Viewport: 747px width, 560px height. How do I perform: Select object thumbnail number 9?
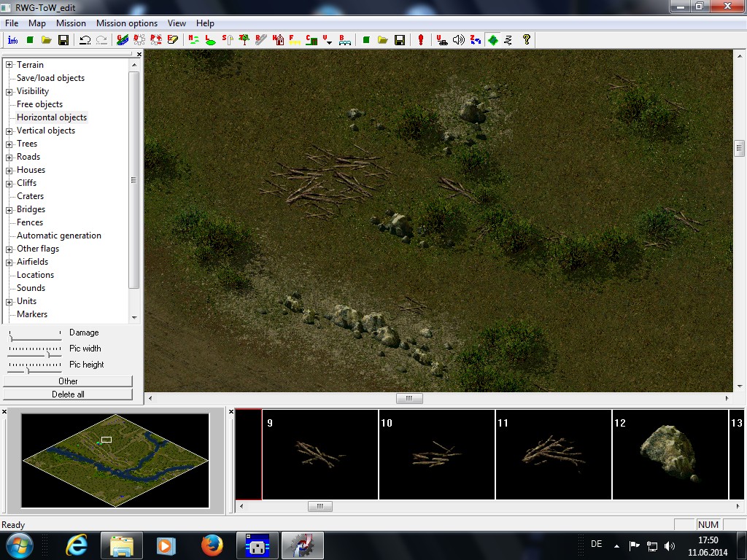click(320, 454)
